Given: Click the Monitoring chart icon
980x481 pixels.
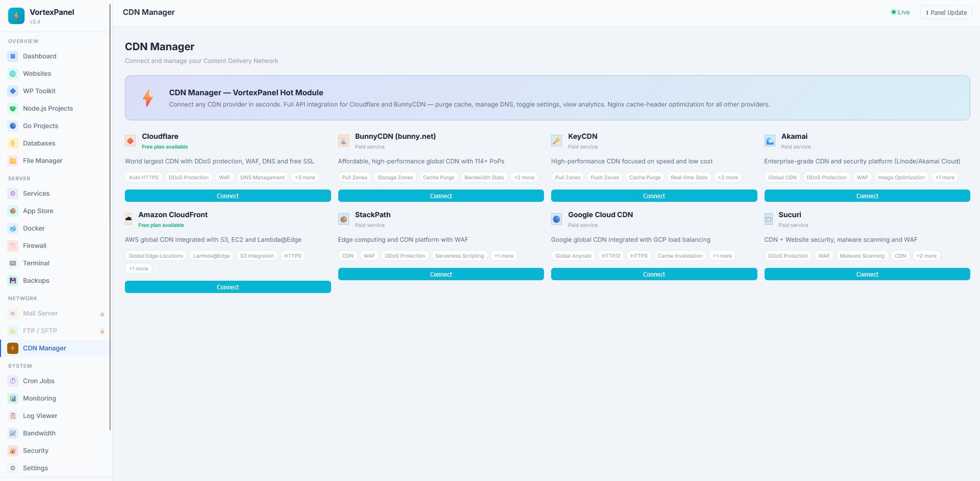Looking at the screenshot, I should tap(13, 399).
